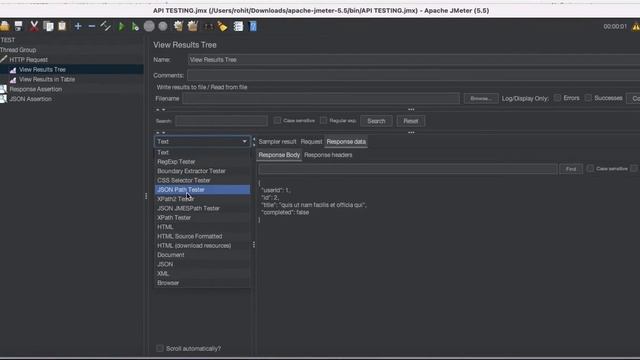This screenshot has height=360, width=640.
Task: Switch to the Sampler result tab
Action: coord(277,142)
